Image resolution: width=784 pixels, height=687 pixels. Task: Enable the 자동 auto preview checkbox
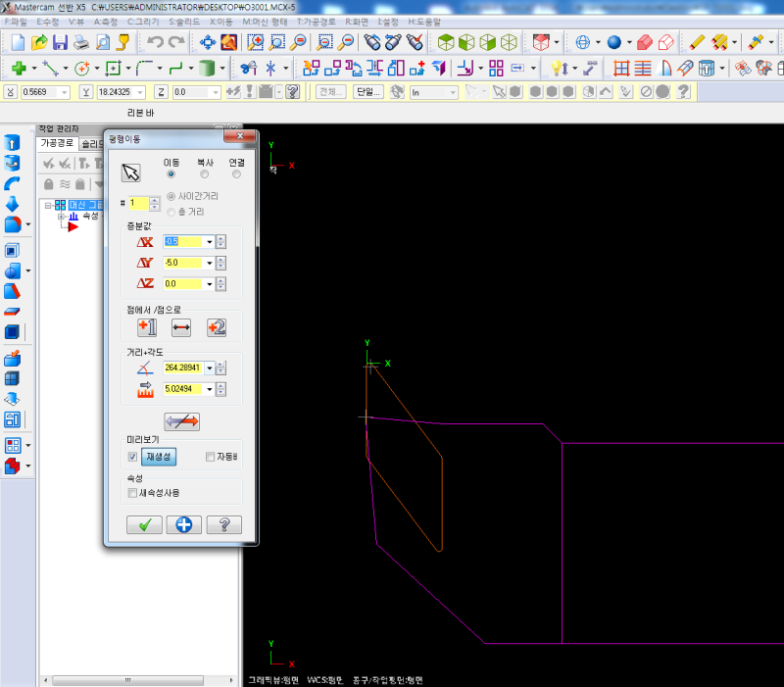tap(211, 457)
